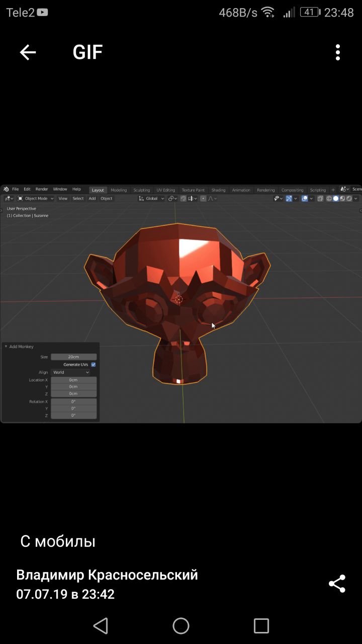Add a workspace with the plus icon
Image resolution: width=362 pixels, height=644 pixels.
333,190
